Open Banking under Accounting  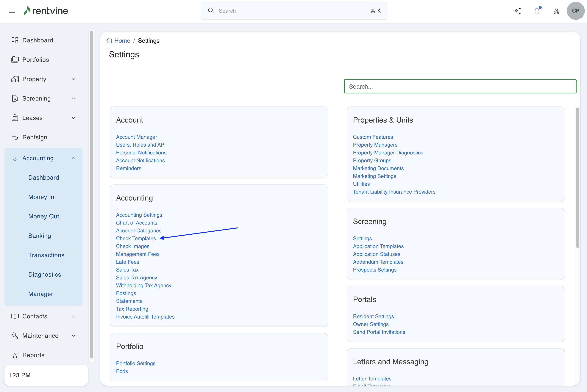[x=40, y=236]
